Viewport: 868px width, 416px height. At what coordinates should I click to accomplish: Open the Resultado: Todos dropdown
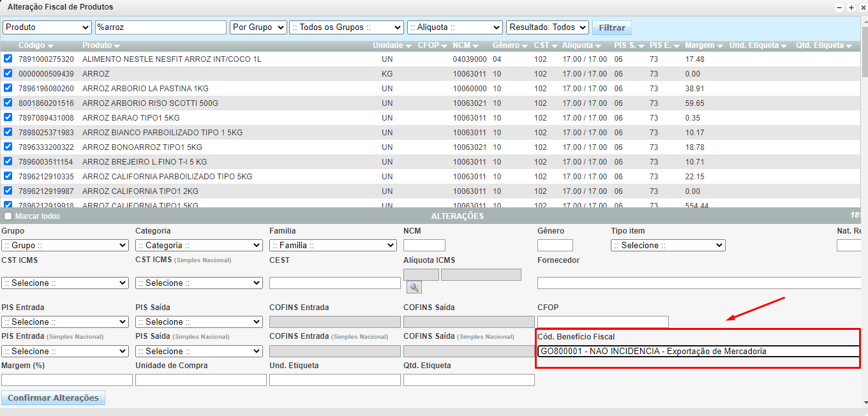[x=547, y=27]
